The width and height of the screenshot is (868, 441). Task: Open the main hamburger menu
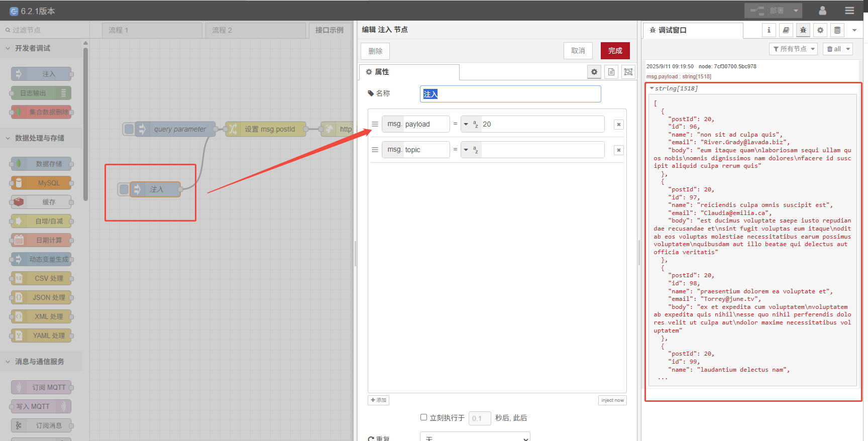(849, 10)
